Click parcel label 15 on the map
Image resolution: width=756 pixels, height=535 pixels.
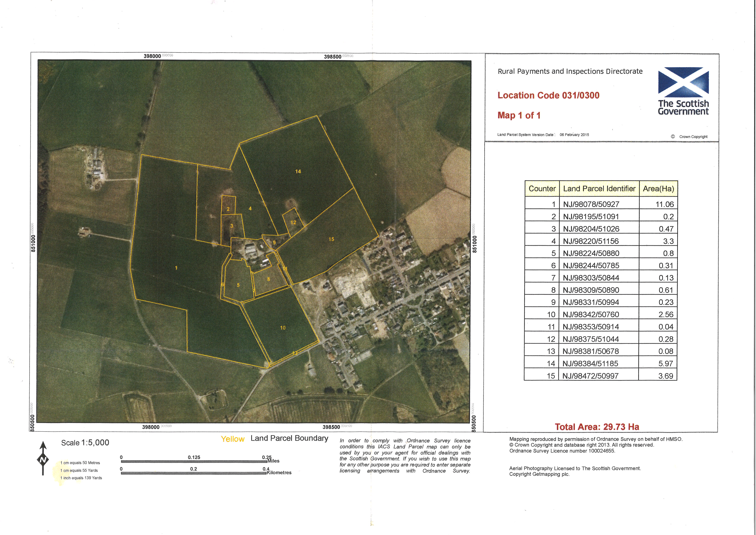click(331, 239)
